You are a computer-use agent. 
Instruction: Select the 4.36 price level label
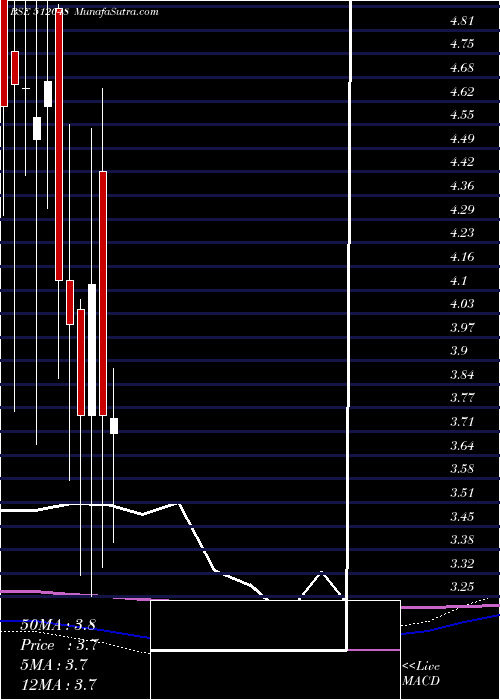[x=462, y=186]
